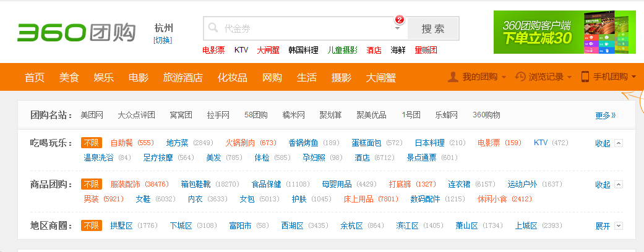Viewport: 644px width, 252px height.
Task: Open the 化妆品 navigation tab
Action: pyautogui.click(x=233, y=77)
